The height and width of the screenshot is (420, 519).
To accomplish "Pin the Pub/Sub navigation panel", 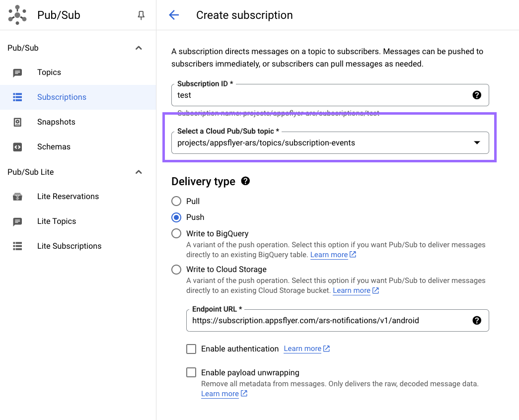I will (x=141, y=15).
